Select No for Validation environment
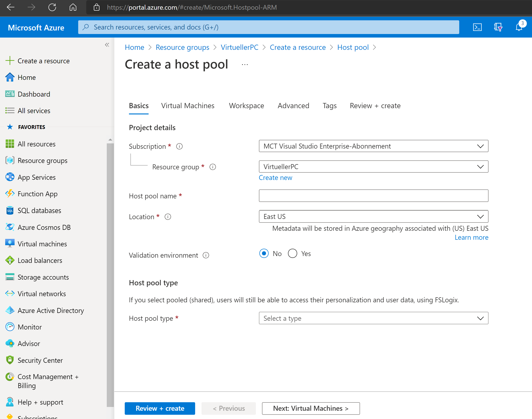Image resolution: width=532 pixels, height=419 pixels. (x=264, y=253)
